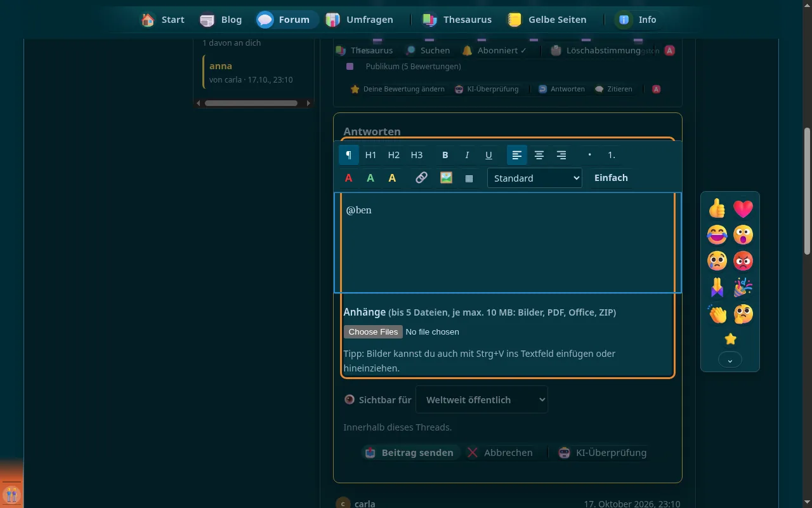Image resolution: width=812 pixels, height=508 pixels.
Task: Apply H1 heading format
Action: coord(371,155)
